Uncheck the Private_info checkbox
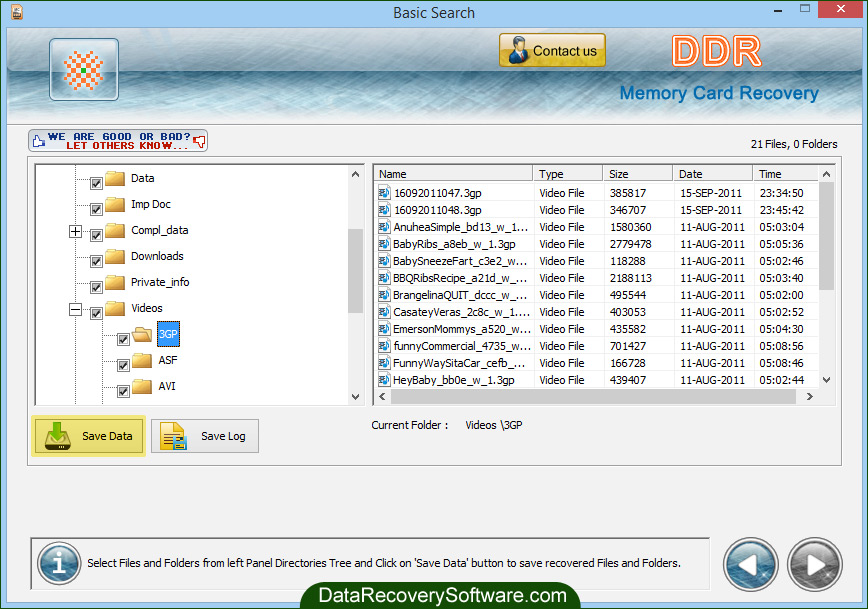Image resolution: width=868 pixels, height=609 pixels. (x=95, y=282)
